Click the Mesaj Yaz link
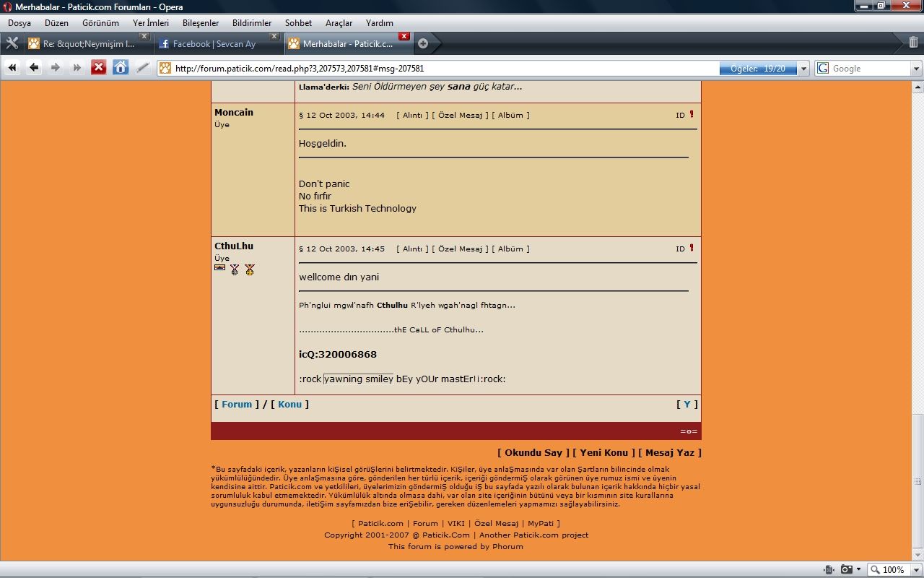Image resolution: width=924 pixels, height=578 pixels. pos(670,452)
